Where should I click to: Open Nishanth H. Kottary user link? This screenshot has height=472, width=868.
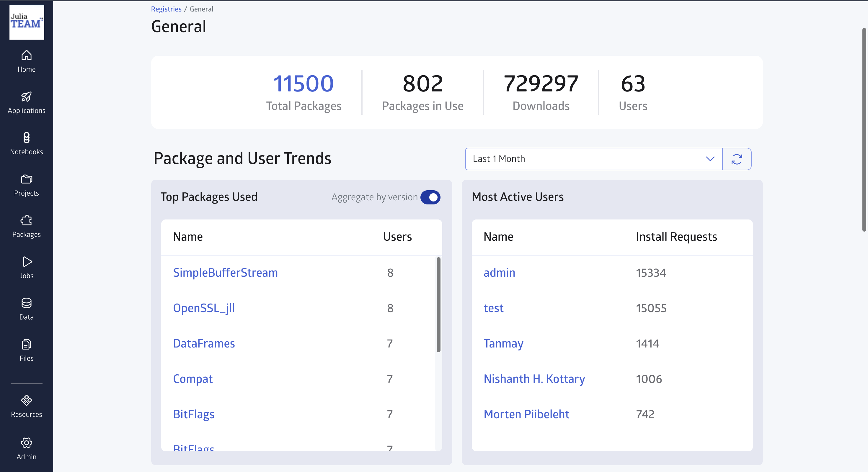click(x=534, y=379)
